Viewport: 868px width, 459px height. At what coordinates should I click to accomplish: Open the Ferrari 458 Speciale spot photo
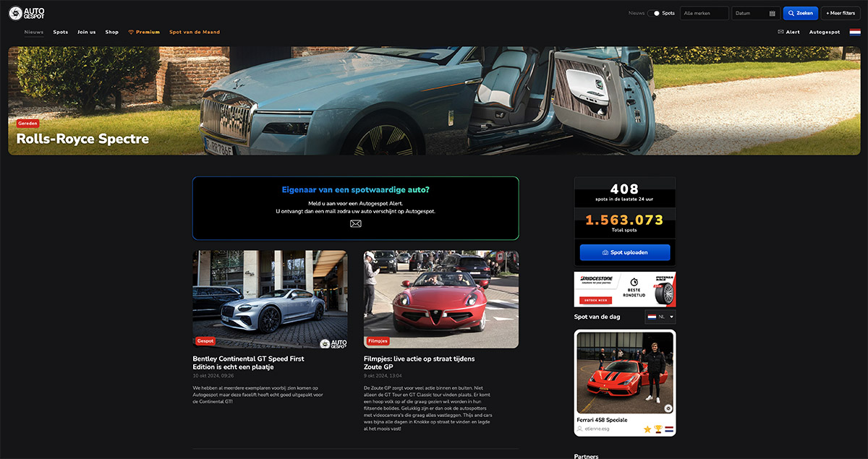pyautogui.click(x=625, y=372)
